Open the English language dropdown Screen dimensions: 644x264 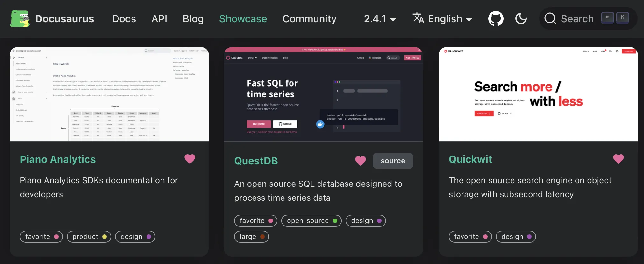pos(443,19)
